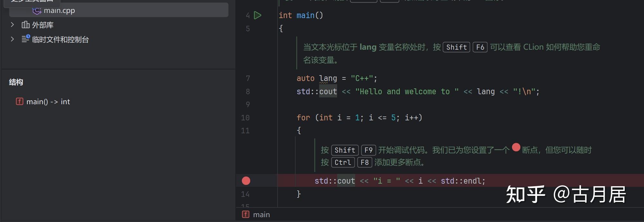
Task: Click the F8 key hint in the comment
Action: 365,162
